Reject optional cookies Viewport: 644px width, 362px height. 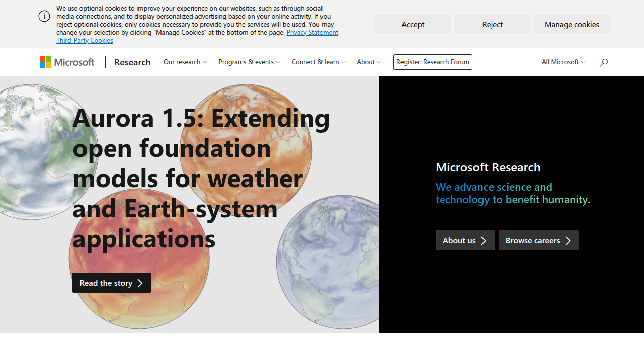[493, 24]
